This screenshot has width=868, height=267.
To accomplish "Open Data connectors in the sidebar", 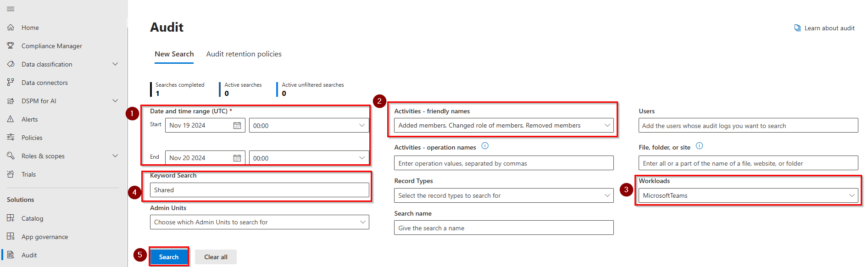I will [45, 83].
